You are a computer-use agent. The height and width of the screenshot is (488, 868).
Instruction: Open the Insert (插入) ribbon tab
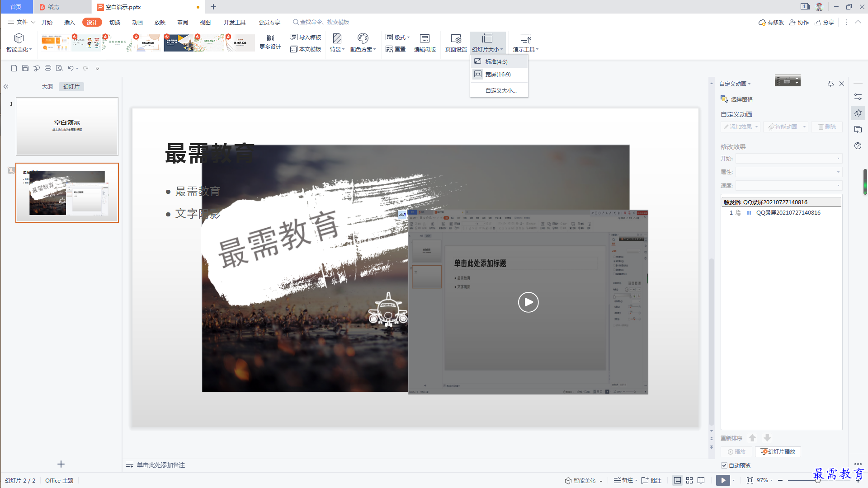coord(69,22)
